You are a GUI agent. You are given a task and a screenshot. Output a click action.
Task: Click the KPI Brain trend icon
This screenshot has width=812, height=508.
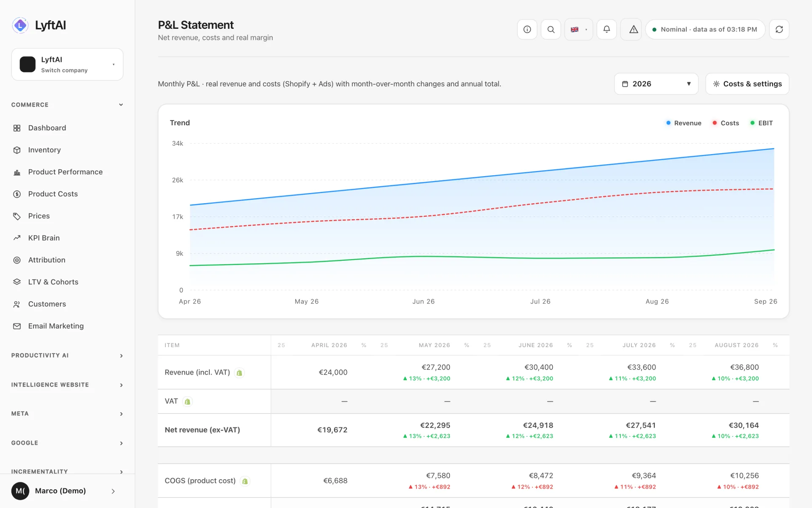click(17, 238)
